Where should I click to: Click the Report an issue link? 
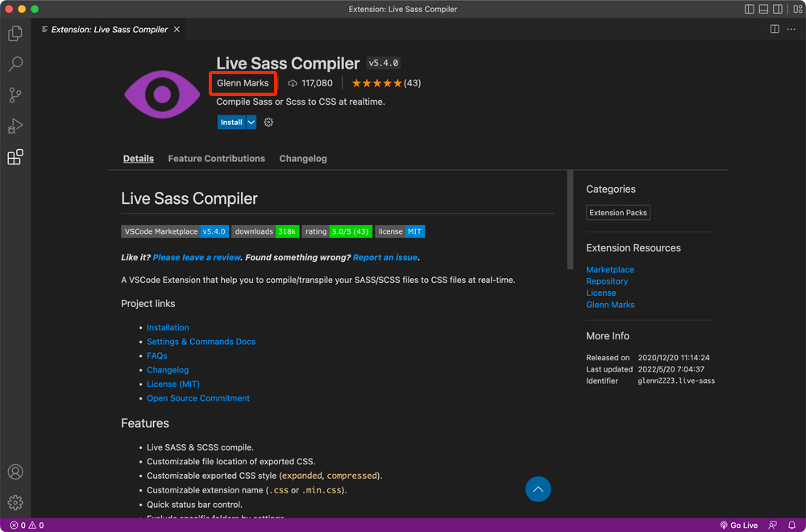pos(385,257)
